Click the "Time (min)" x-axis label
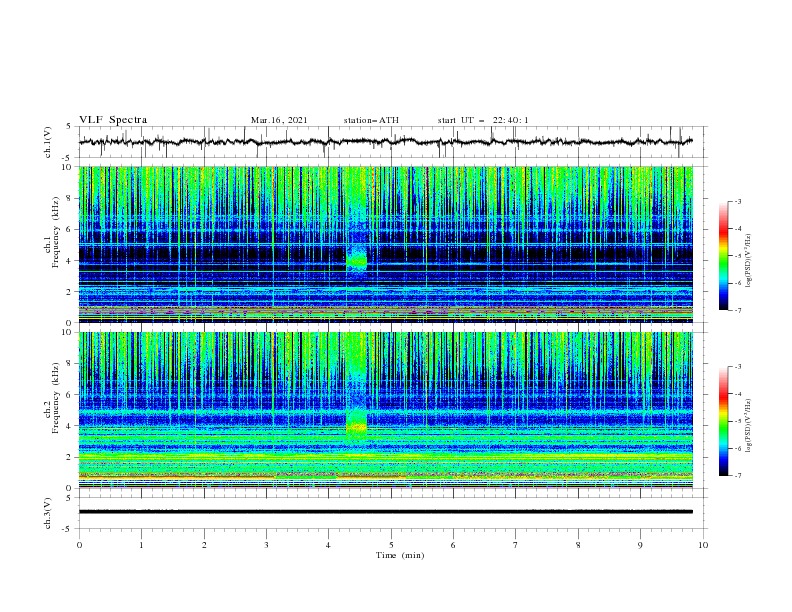The image size is (792, 612). click(400, 555)
